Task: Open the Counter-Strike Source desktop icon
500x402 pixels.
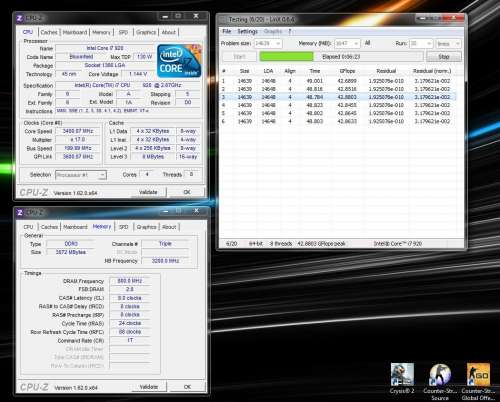Action: [x=440, y=381]
